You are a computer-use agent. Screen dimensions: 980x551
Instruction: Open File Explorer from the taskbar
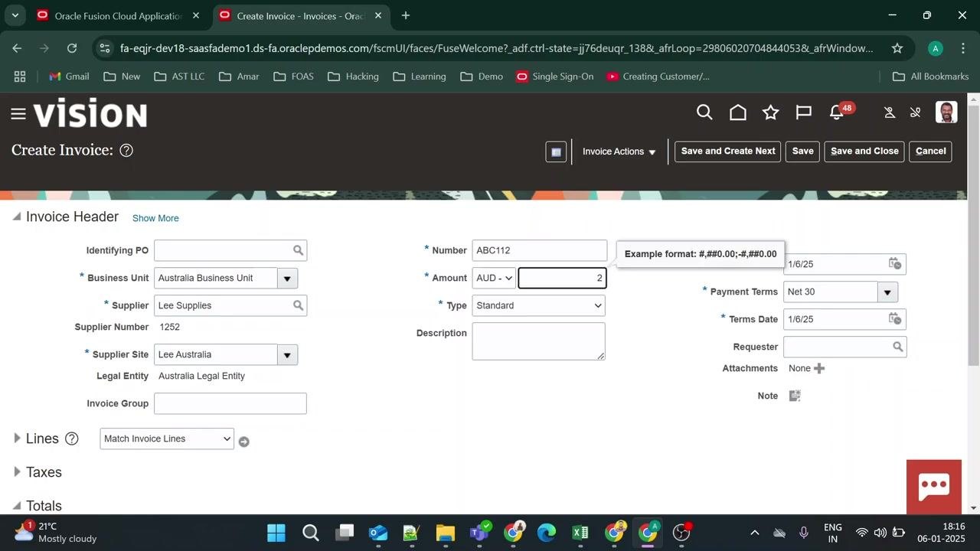446,533
